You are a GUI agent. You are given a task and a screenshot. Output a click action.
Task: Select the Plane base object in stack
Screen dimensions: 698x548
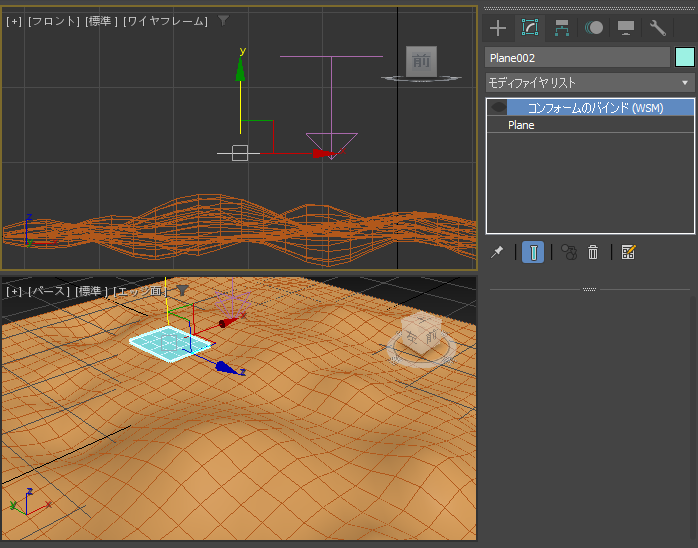521,125
